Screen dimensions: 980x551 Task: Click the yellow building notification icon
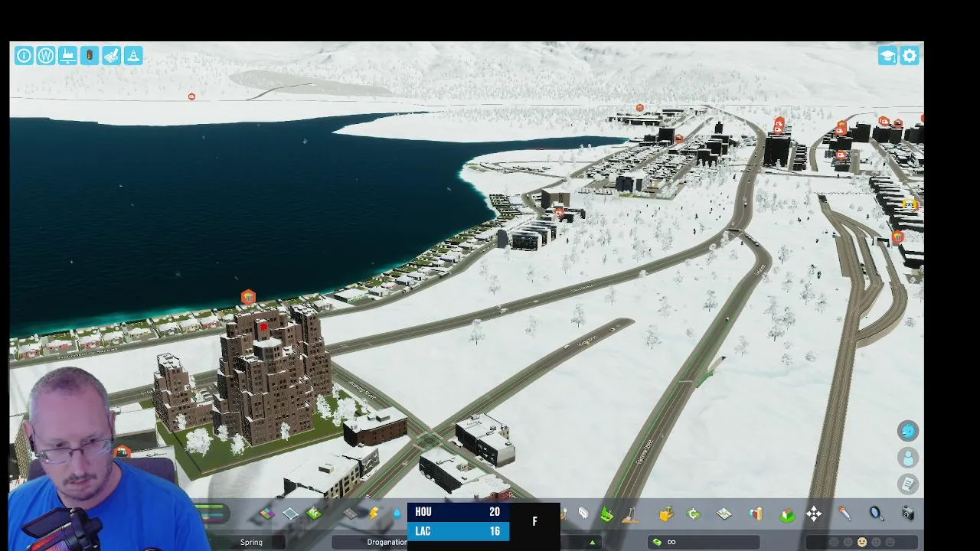coord(910,204)
